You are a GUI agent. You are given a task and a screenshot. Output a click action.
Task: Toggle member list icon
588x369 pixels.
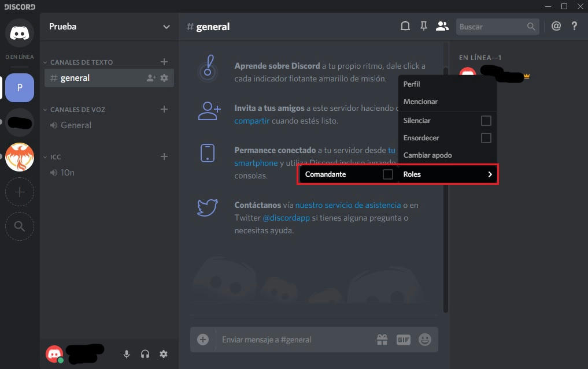coord(442,26)
